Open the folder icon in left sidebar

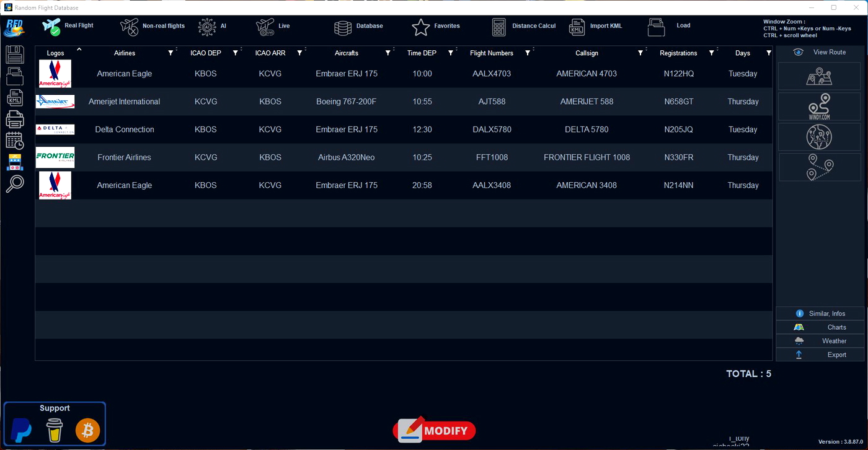(15, 76)
